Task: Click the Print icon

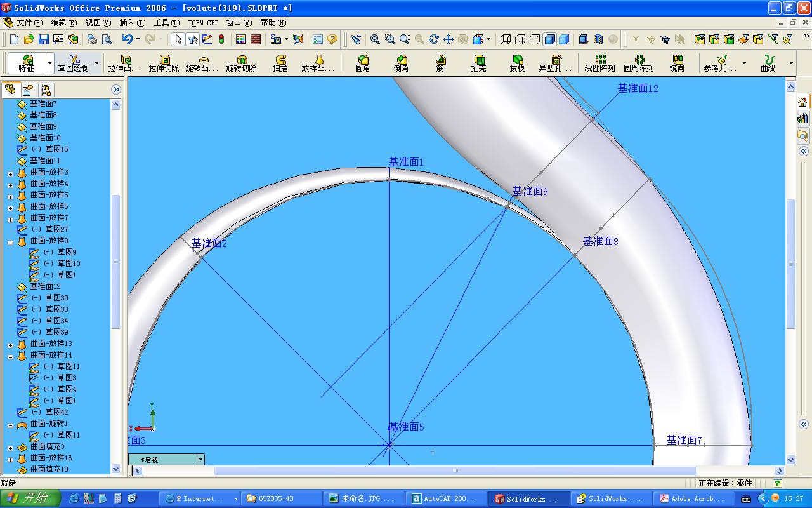Action: [x=92, y=39]
